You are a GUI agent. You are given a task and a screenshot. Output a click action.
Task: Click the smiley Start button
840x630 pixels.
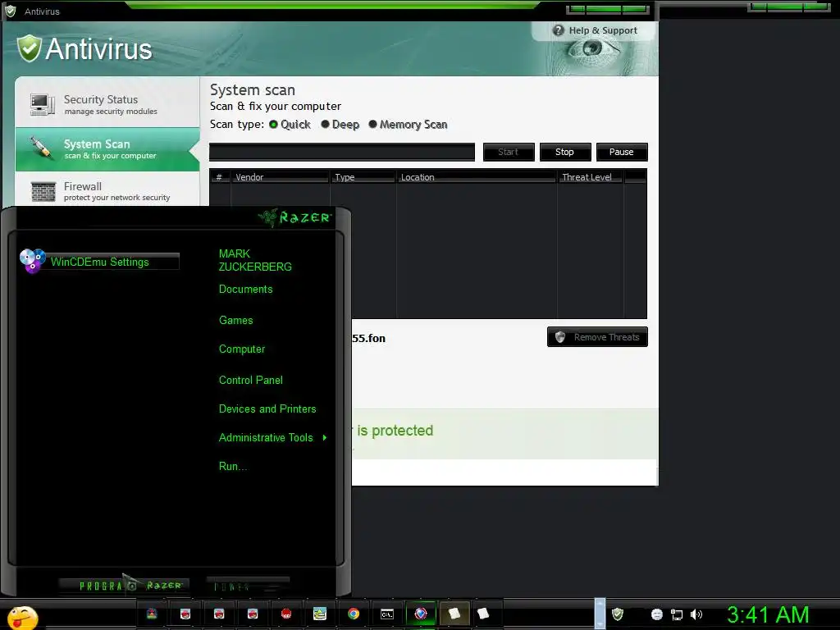[21, 617]
